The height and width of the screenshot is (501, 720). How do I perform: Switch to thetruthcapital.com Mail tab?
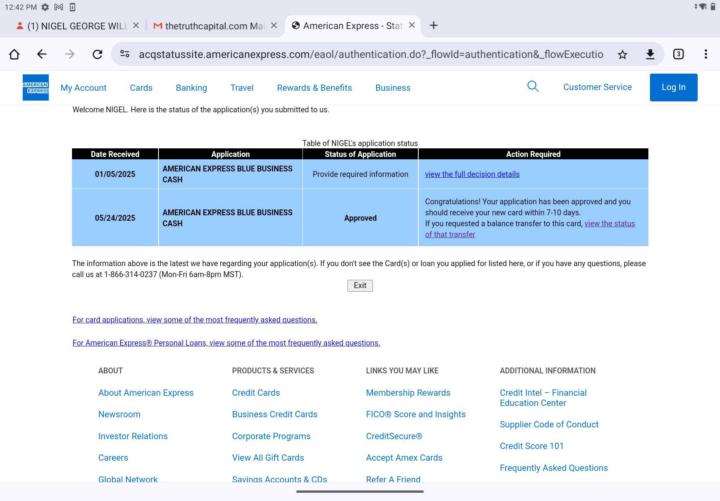pos(214,26)
